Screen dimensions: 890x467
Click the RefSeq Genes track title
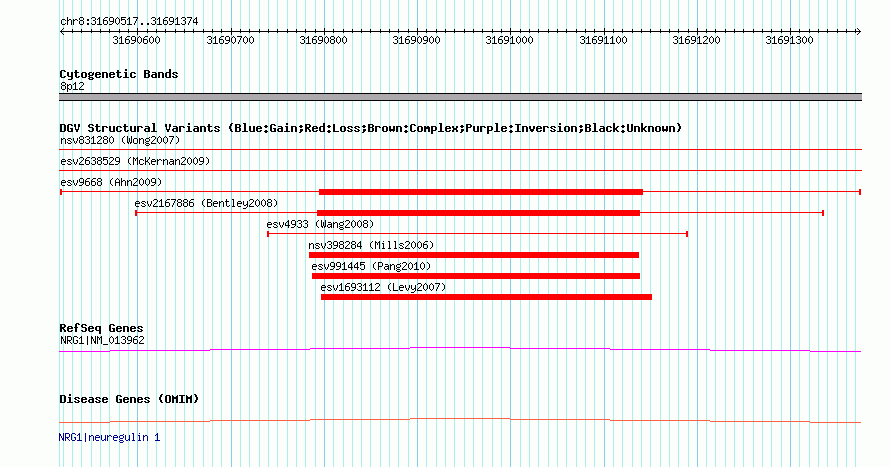pos(101,328)
